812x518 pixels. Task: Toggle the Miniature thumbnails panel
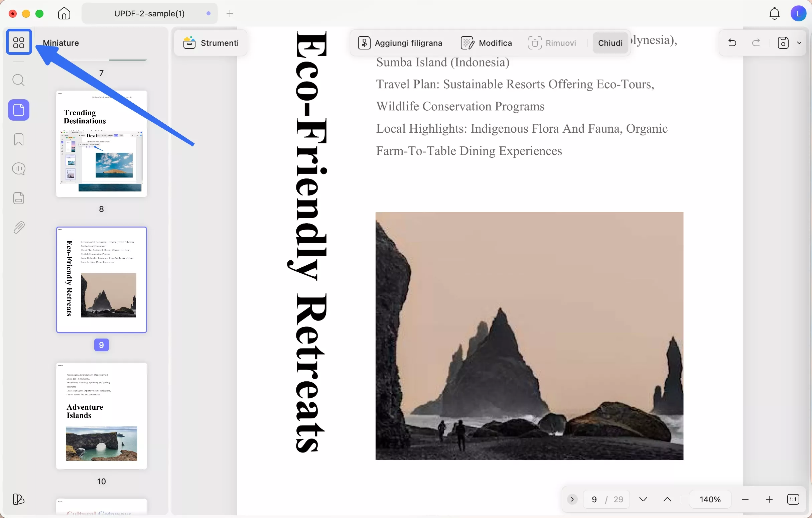[19, 42]
